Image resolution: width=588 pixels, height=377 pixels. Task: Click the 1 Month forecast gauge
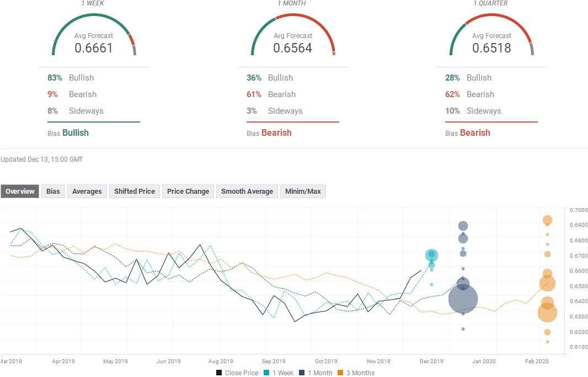(293, 35)
